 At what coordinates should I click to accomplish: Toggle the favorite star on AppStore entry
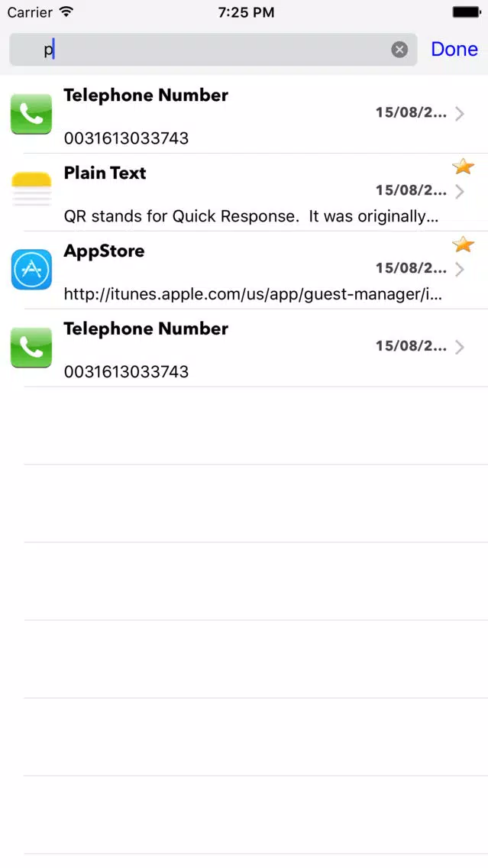[463, 245]
